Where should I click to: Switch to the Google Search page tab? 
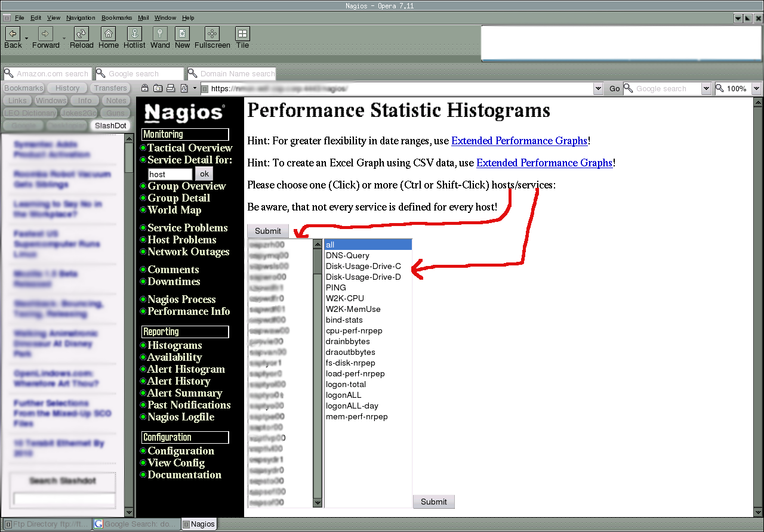pyautogui.click(x=137, y=524)
